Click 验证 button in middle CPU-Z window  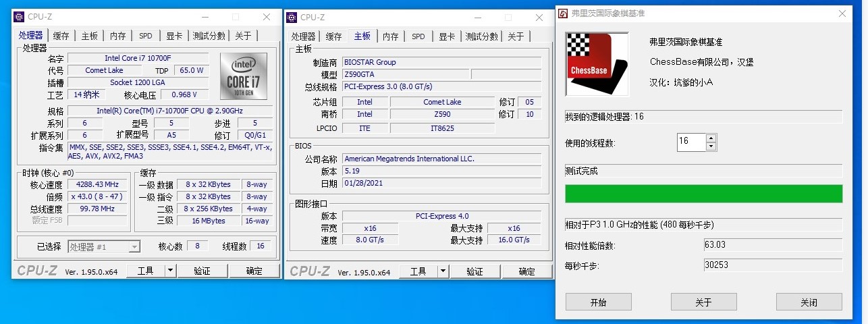point(474,271)
